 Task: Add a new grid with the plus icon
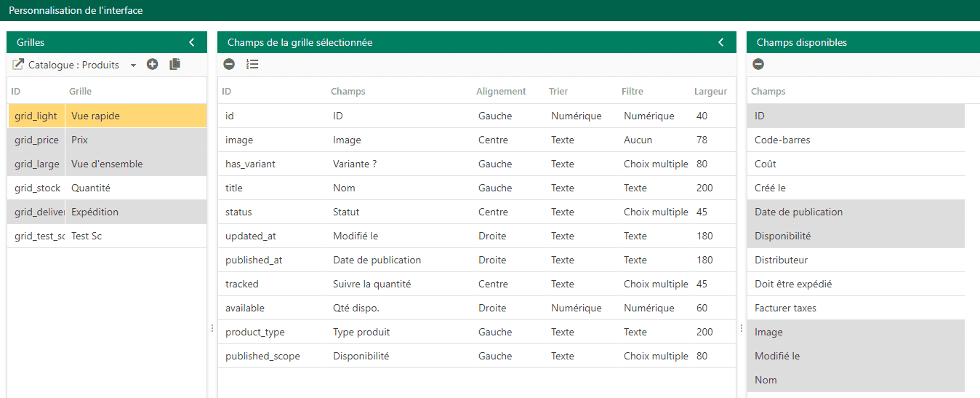[x=152, y=64]
